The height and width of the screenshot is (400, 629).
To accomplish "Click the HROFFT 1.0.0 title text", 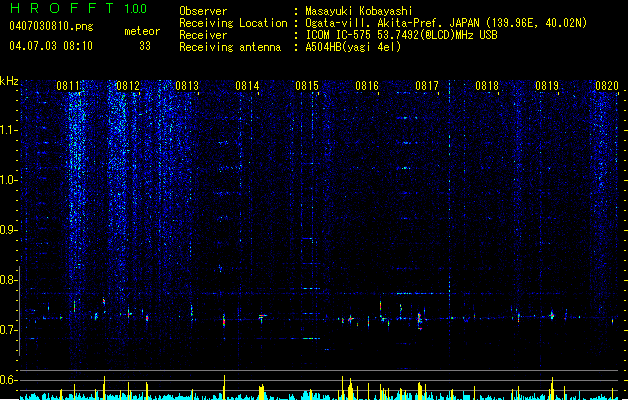I will [x=78, y=8].
